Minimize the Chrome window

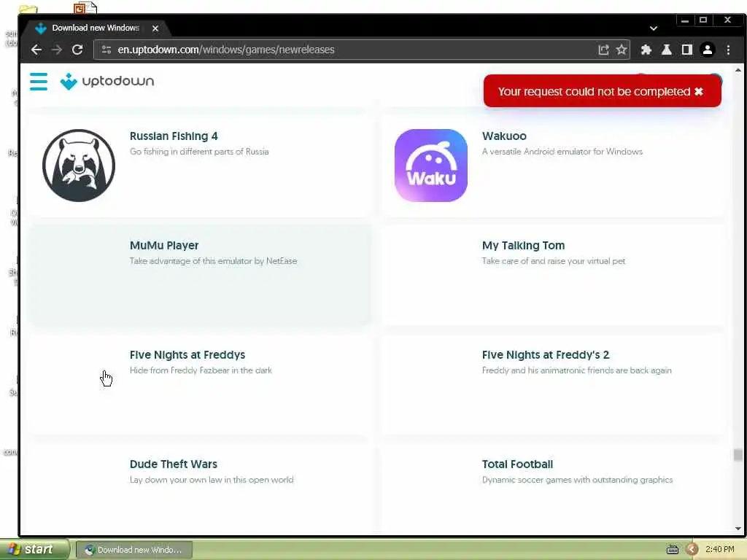coord(685,20)
